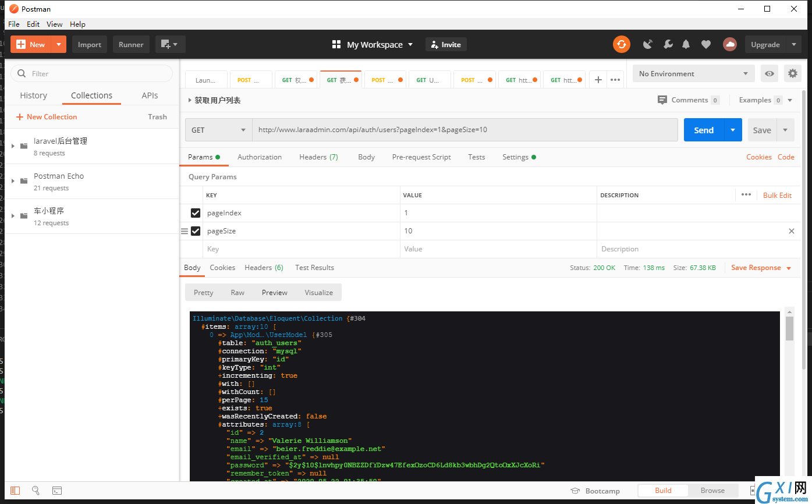Switch to Browse mode
This screenshot has width=812, height=504.
tap(712, 491)
